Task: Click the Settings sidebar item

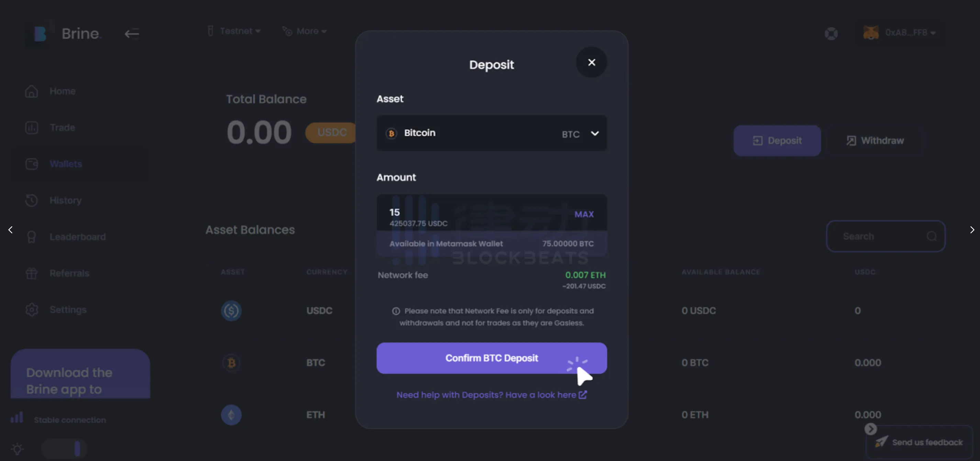Action: click(67, 309)
